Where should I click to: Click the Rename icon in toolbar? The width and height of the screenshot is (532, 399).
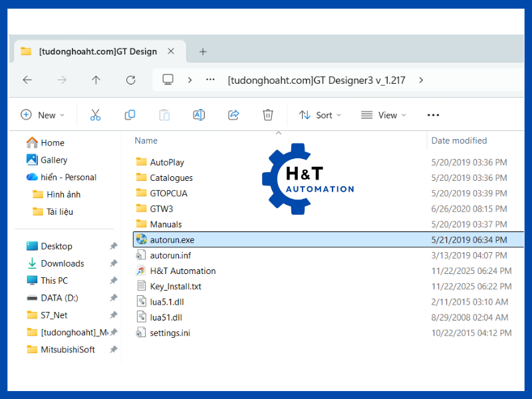coord(199,115)
